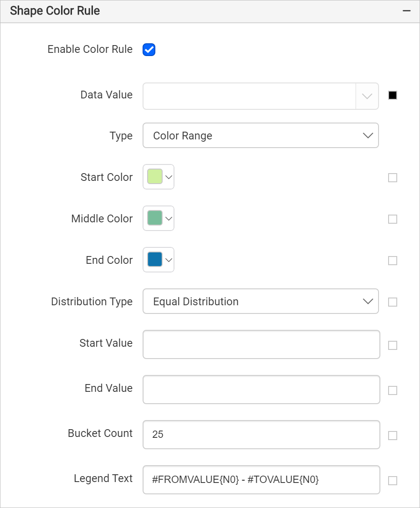The width and height of the screenshot is (420, 508).
Task: Open the Middle Color picker
Action: 159,219
